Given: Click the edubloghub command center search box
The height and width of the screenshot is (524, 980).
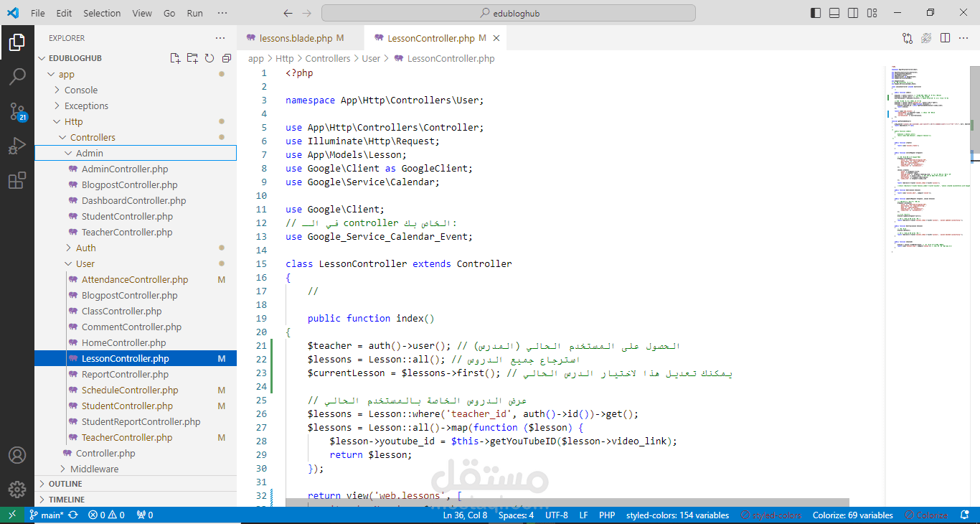Looking at the screenshot, I should (509, 13).
